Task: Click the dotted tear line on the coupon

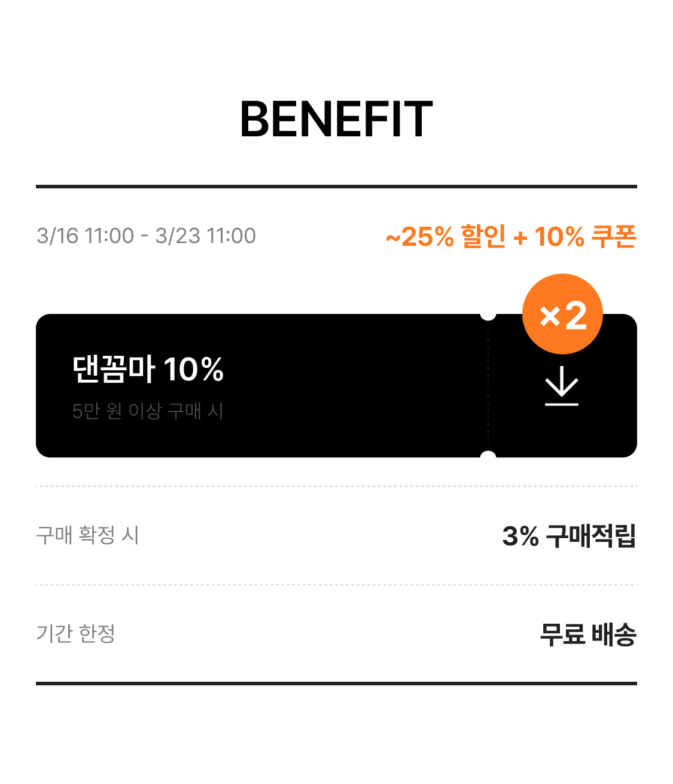Action: [488, 386]
